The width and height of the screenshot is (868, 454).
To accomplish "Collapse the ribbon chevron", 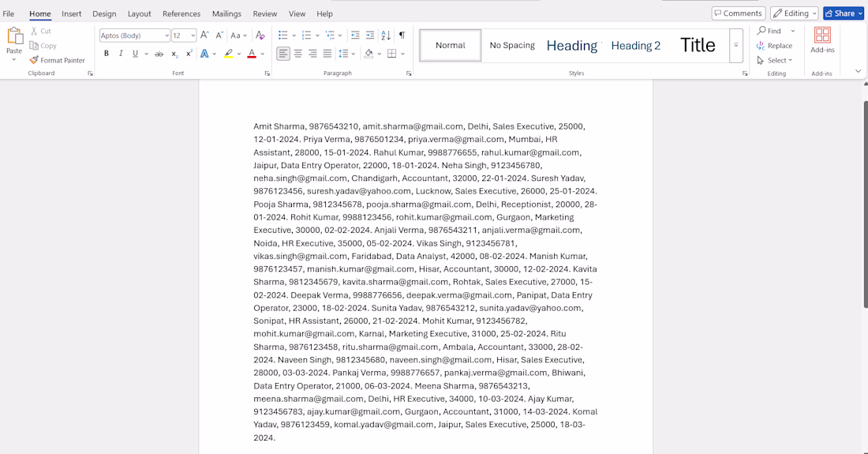I will tap(858, 71).
